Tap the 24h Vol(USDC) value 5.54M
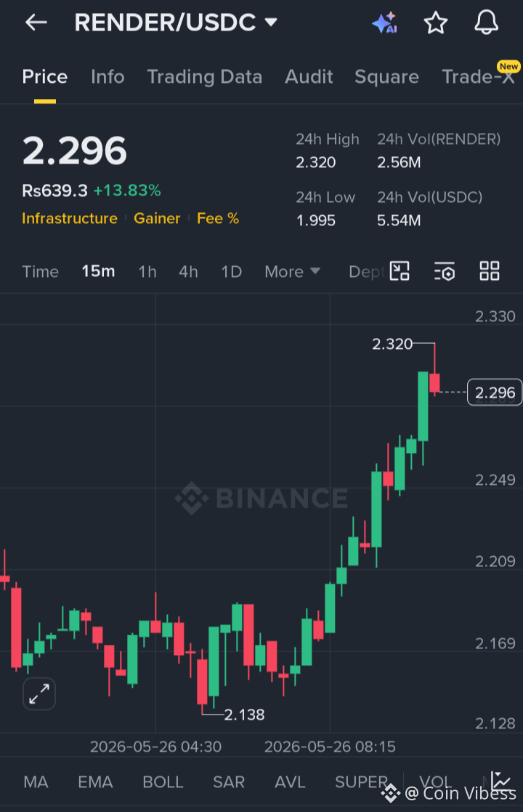Image resolution: width=523 pixels, height=812 pixels. [x=399, y=220]
